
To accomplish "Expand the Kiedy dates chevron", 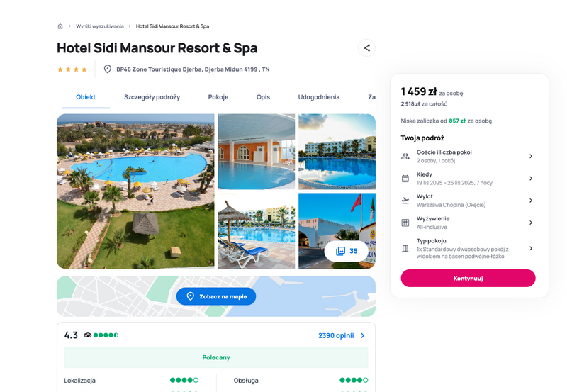I will (x=531, y=179).
